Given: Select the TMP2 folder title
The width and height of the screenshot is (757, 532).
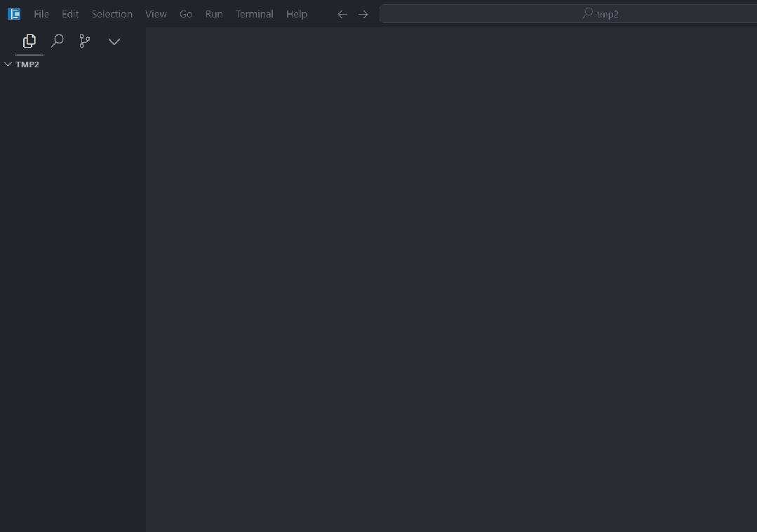Looking at the screenshot, I should click(x=27, y=64).
